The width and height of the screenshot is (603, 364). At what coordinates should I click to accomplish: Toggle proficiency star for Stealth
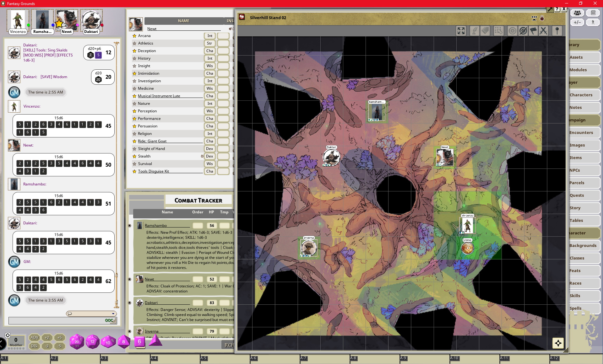[x=134, y=156]
